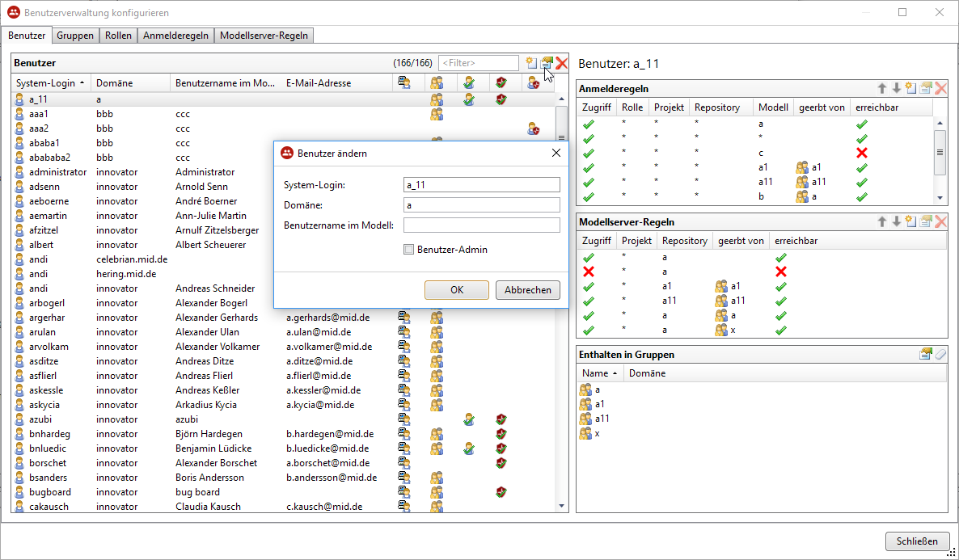Switch to the Benutzer tab
Screen dimensions: 959x560
tap(27, 36)
